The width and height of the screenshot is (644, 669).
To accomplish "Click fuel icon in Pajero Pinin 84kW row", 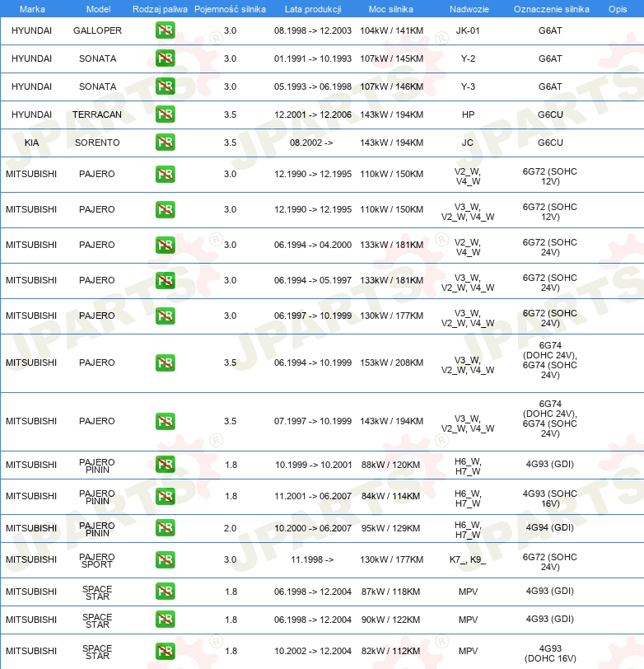I will pyautogui.click(x=165, y=496).
